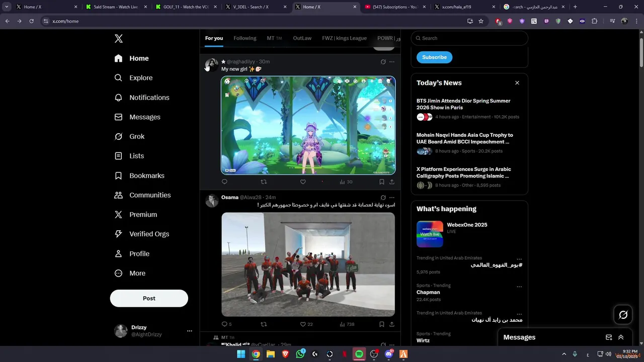Repost the My new girl post
Viewport: 644px width, 362px height.
click(264, 182)
